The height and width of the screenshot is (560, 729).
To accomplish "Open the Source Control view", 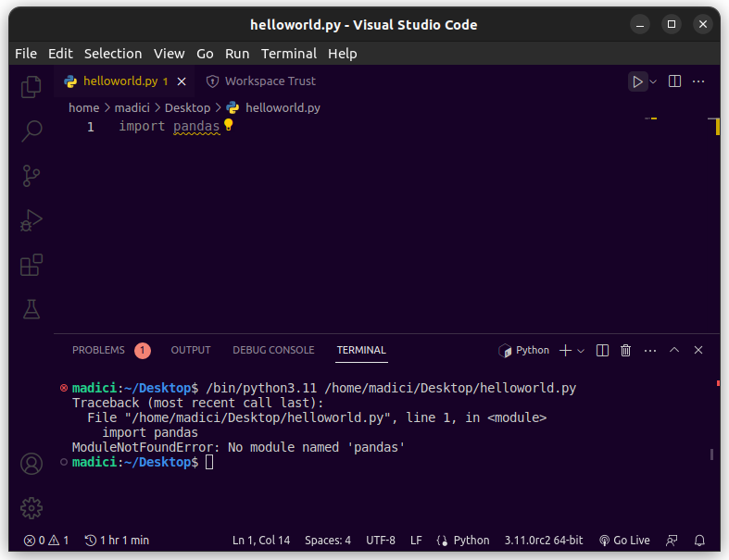I will tap(31, 176).
